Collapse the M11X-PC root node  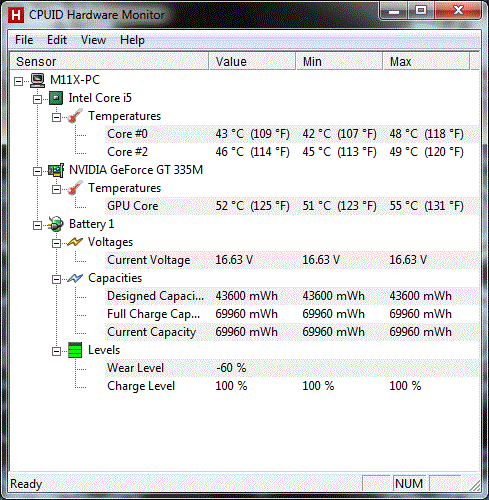tap(19, 81)
